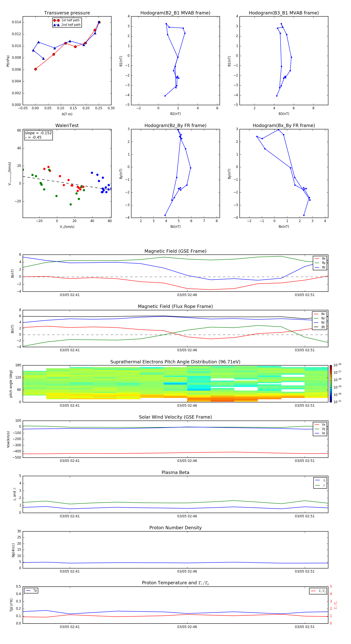Click "03/05 02:46" tick under Plasma Beta

point(187,516)
